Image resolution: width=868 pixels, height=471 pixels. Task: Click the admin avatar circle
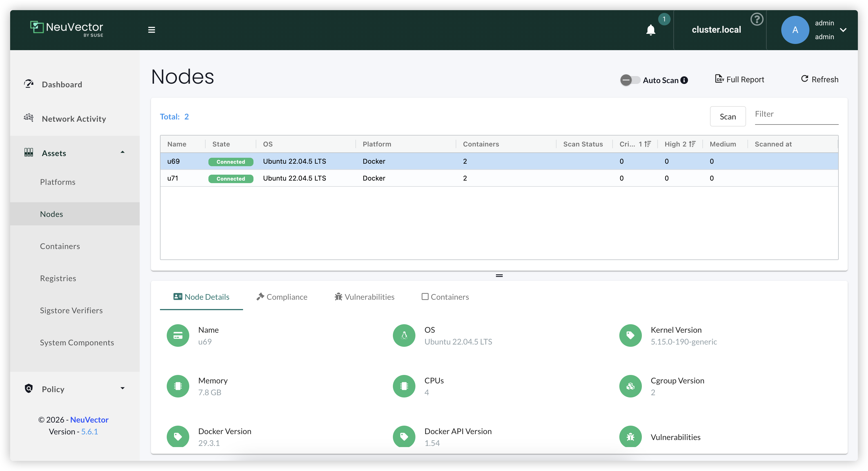tap(795, 30)
